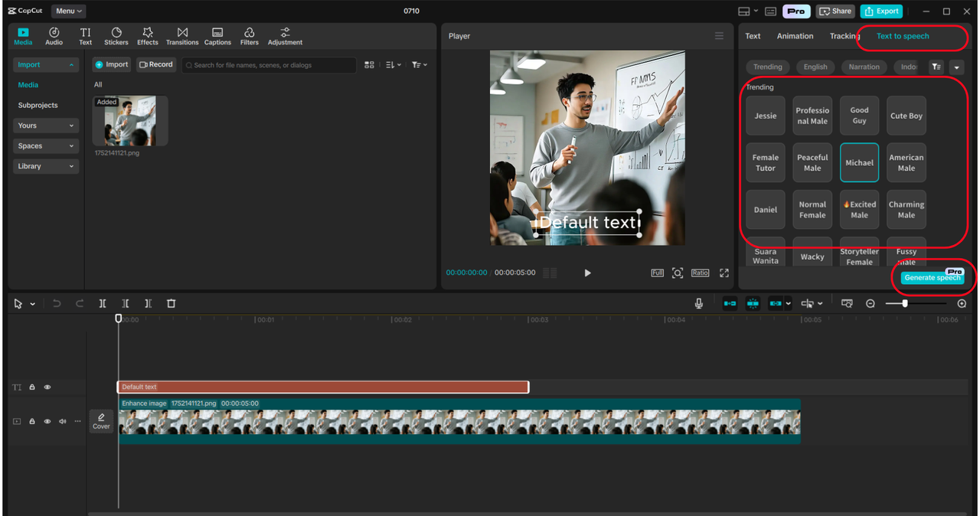Toggle the linkage option in timeline toolbar
The width and height of the screenshot is (980, 516).
[776, 304]
